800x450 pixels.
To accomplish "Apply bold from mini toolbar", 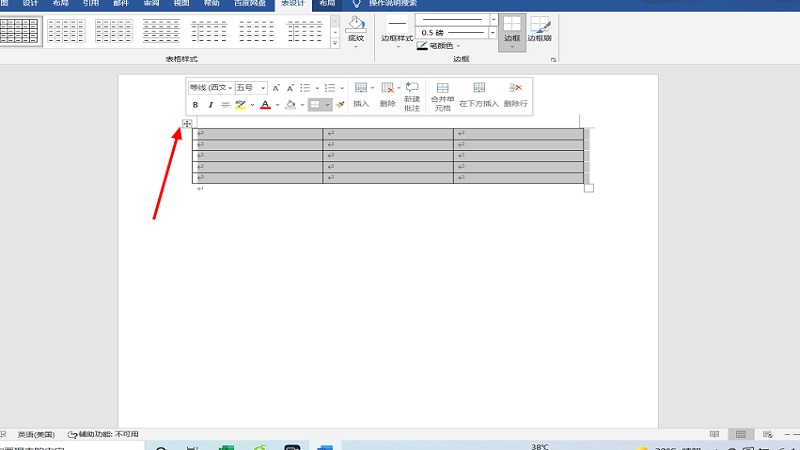I will click(x=195, y=105).
